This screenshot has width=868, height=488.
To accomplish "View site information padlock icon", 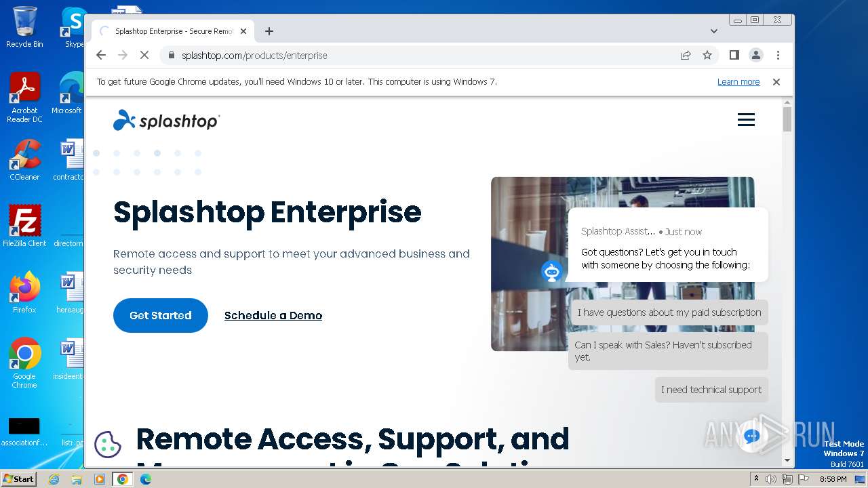I will (172, 55).
